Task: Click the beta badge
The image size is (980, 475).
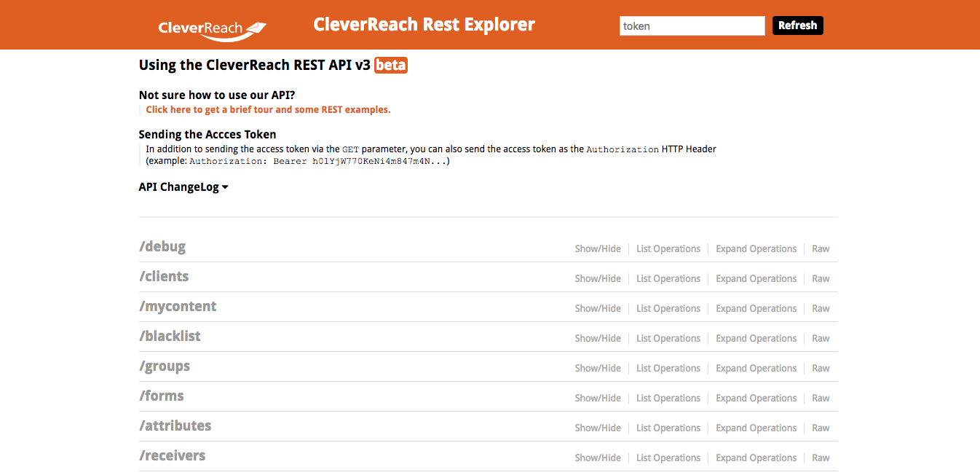Action: pos(391,65)
